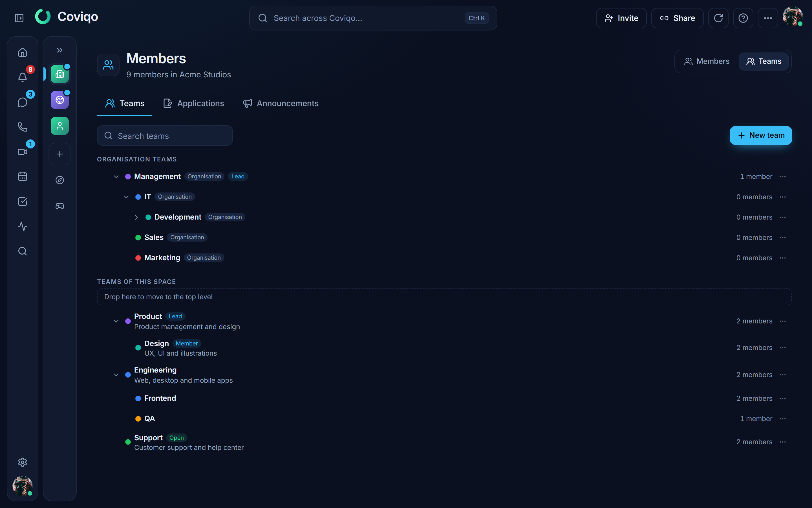Click the Search across Coviqo field
812x508 pixels.
coord(373,18)
